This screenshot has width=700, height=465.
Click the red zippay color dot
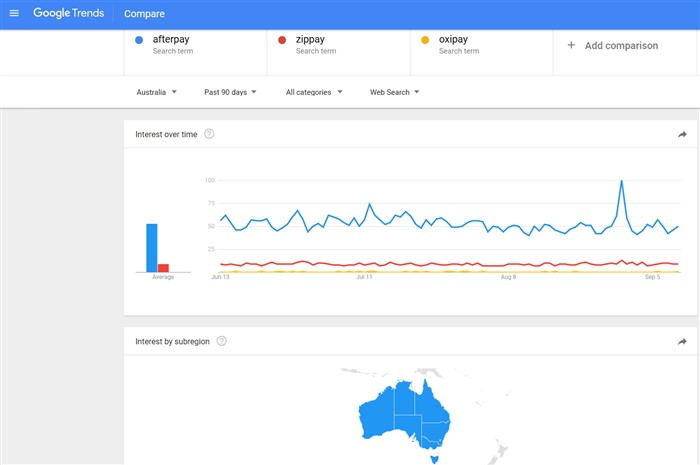pos(282,40)
